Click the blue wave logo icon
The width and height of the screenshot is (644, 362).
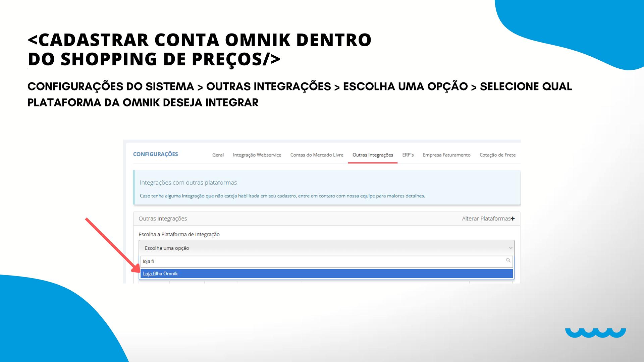point(595,333)
